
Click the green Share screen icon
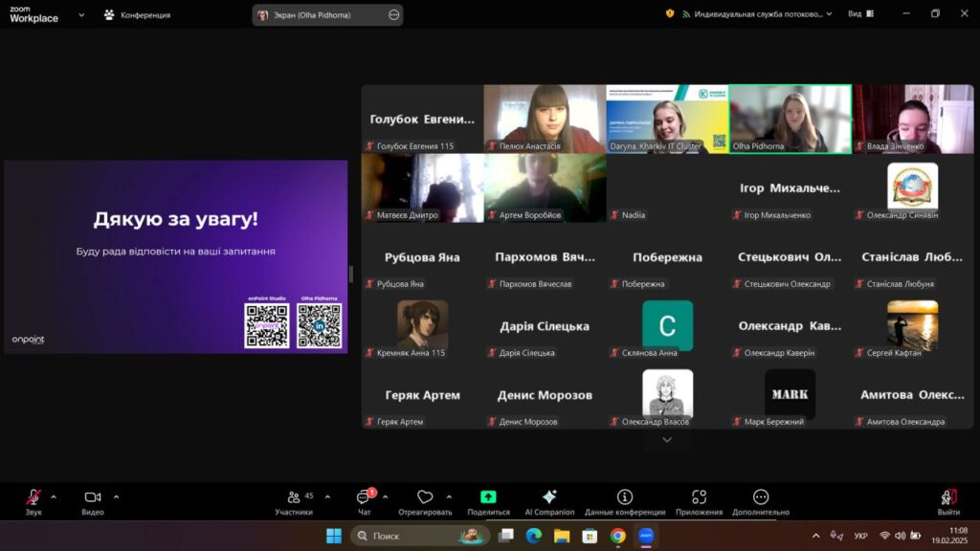pyautogui.click(x=488, y=497)
